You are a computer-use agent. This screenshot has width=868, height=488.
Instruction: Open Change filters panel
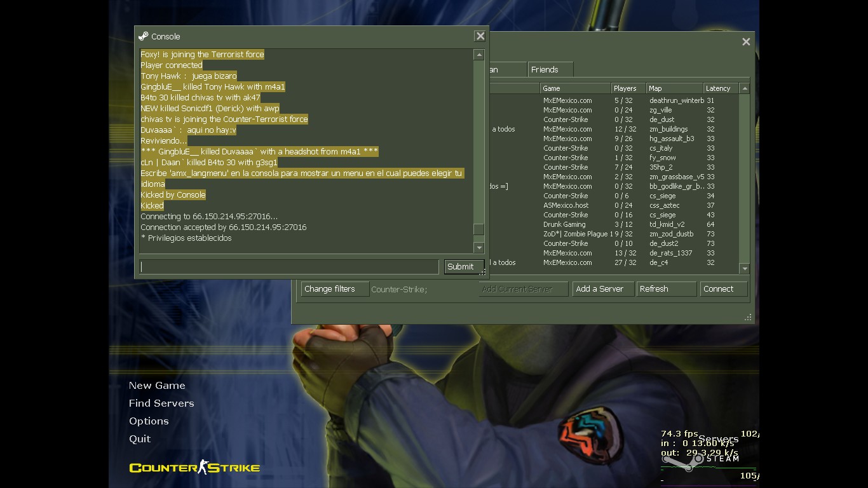335,289
